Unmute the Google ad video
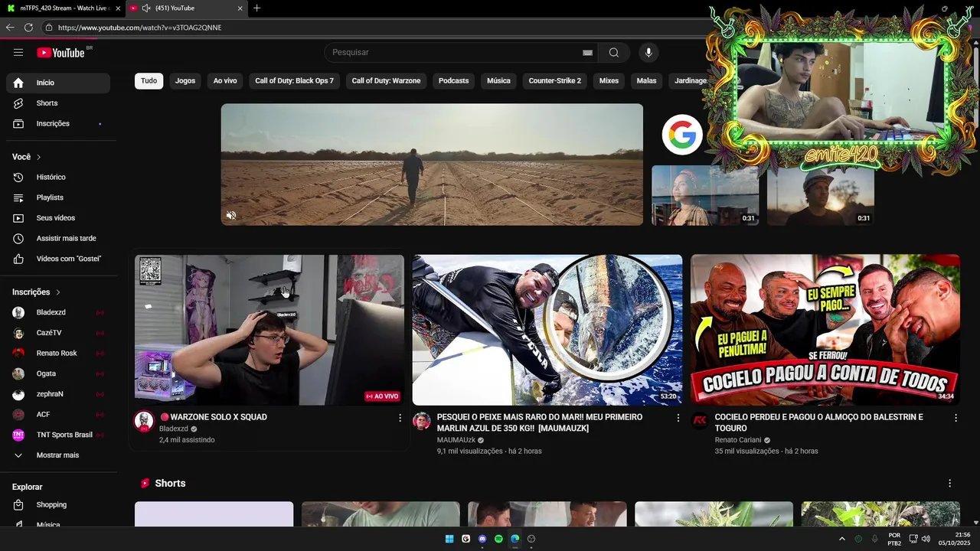Screen dimensions: 980x551 [231, 215]
